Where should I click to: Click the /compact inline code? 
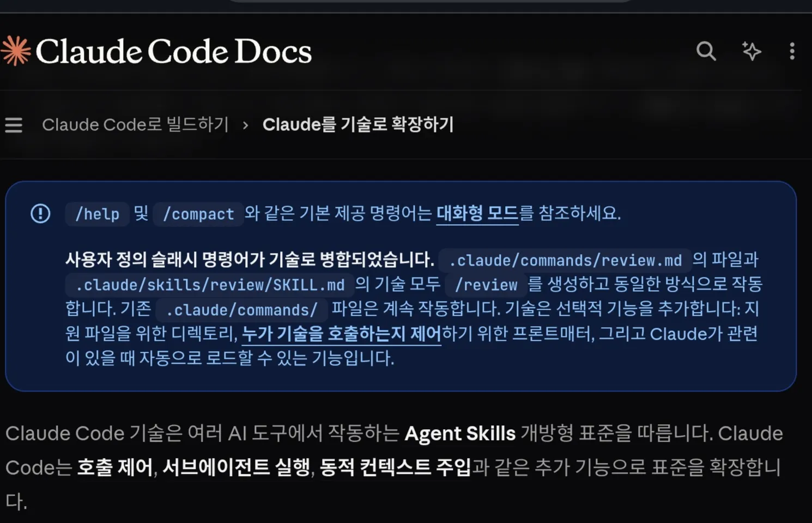point(198,214)
